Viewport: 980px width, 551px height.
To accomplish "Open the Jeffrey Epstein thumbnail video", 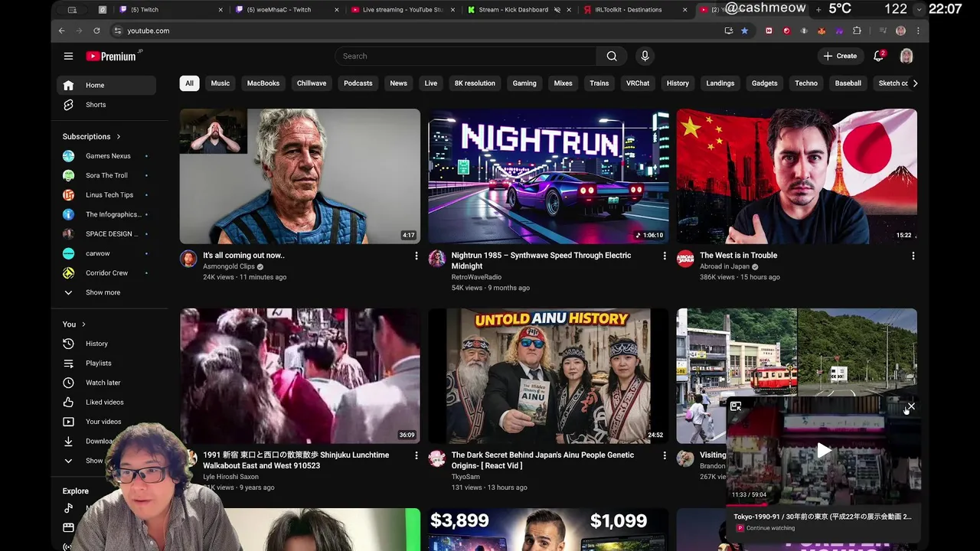I will [x=300, y=176].
